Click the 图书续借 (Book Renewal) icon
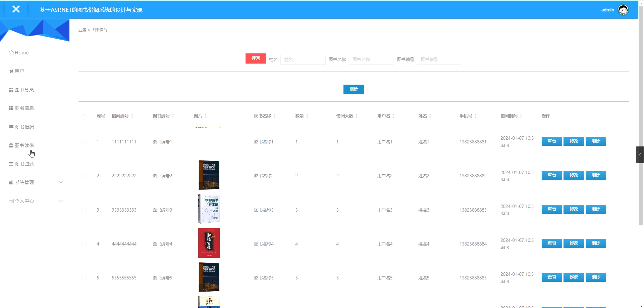Screen dimensions: 644x308 click(x=10, y=145)
